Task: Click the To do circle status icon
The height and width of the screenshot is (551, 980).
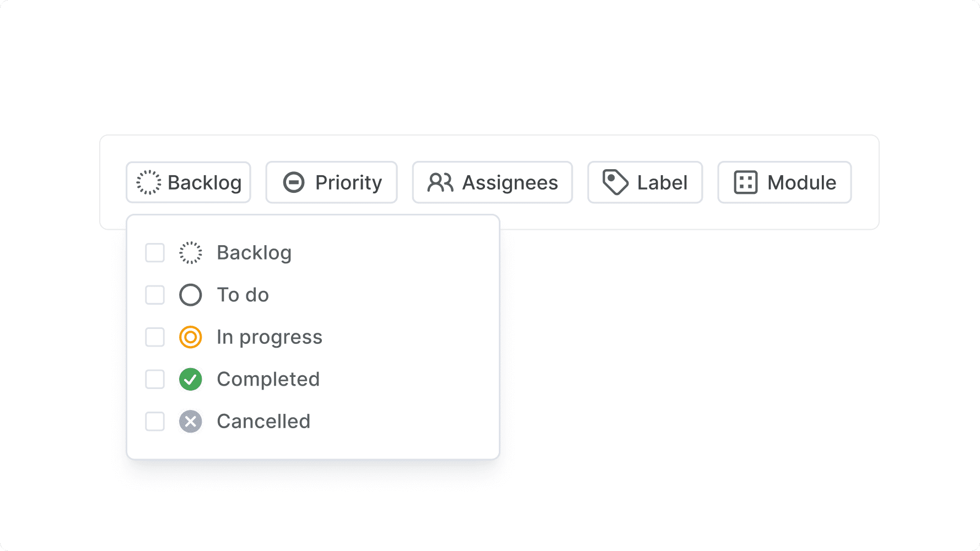Action: coord(190,295)
